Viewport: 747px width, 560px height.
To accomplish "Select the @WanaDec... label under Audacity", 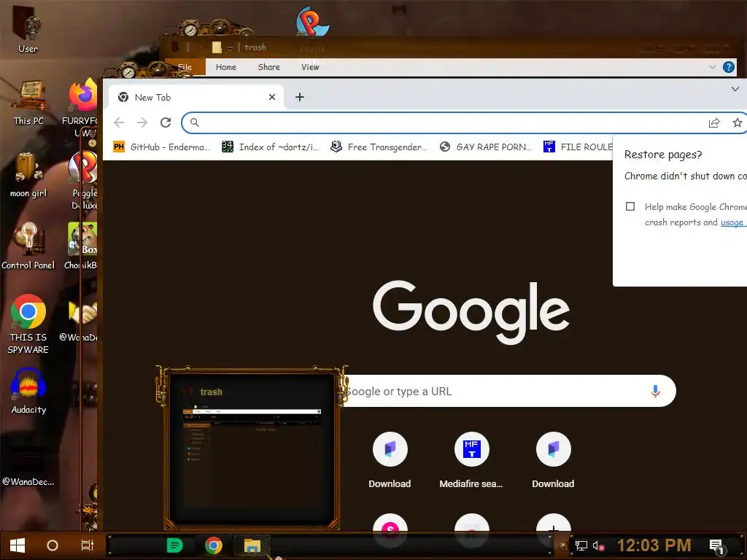I will (x=28, y=481).
